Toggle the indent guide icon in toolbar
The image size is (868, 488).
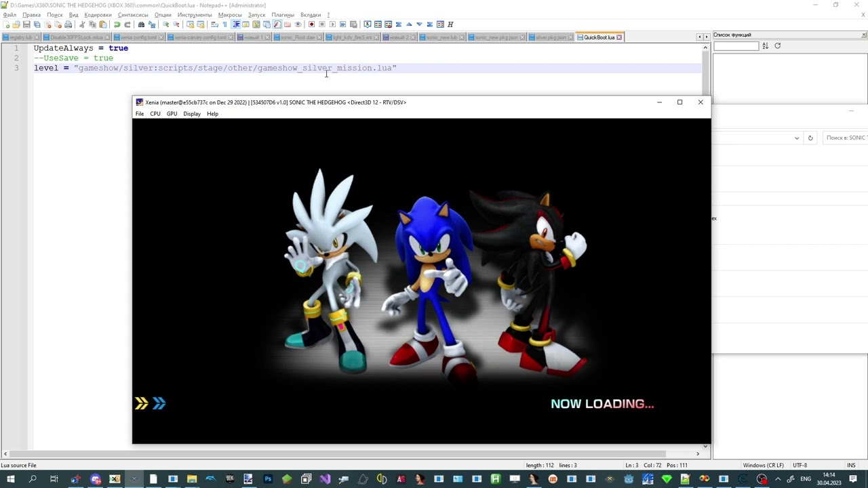pos(236,24)
